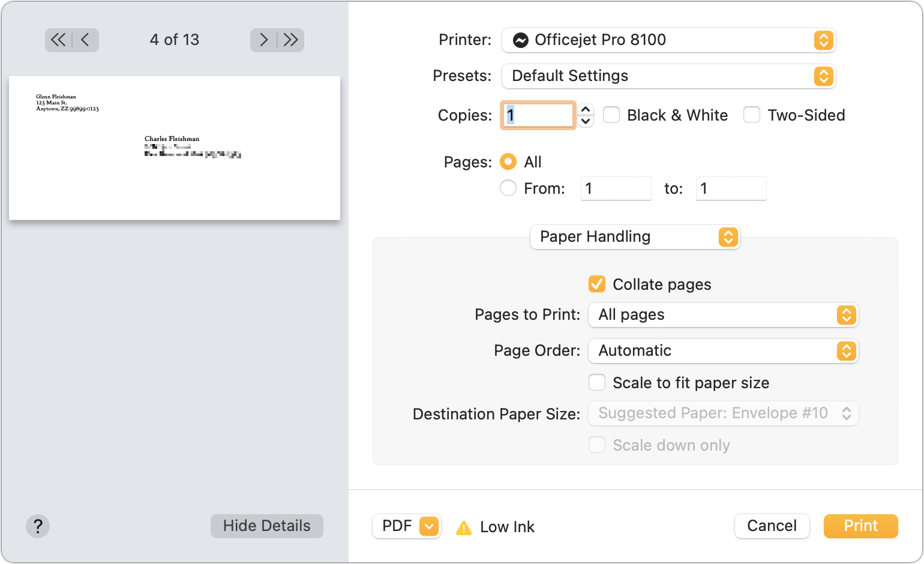
Task: Increment Copies using the stepper
Action: (585, 109)
